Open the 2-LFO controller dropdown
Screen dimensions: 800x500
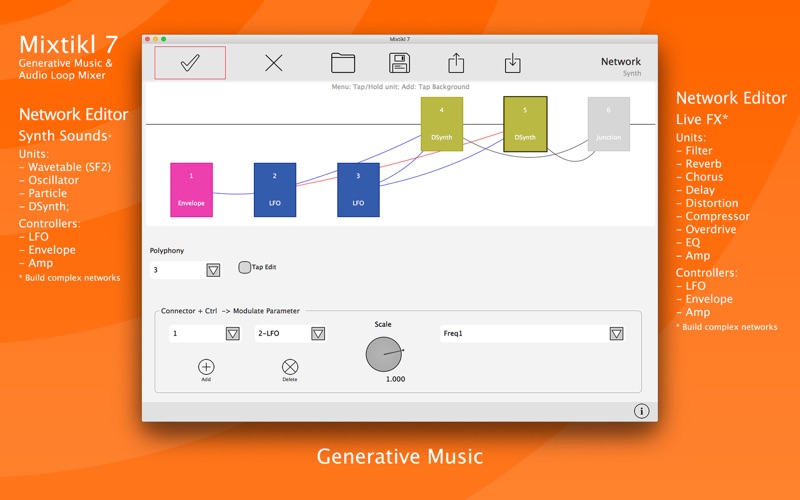pyautogui.click(x=318, y=334)
